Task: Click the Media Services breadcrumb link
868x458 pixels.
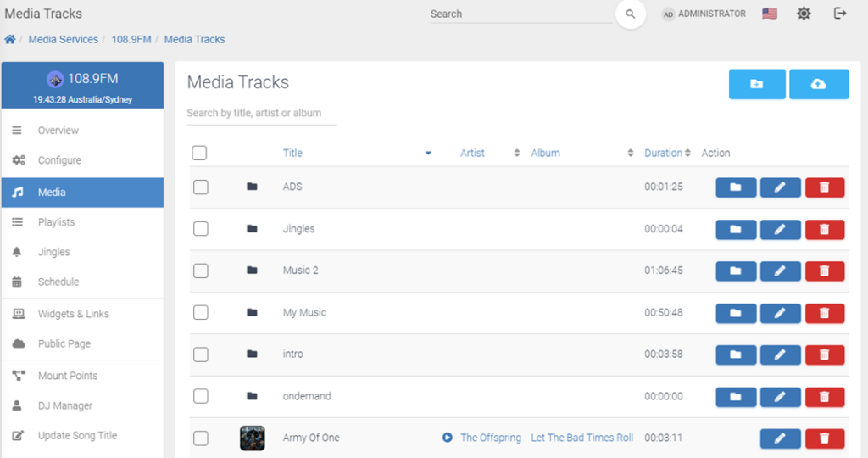Action: pos(63,39)
